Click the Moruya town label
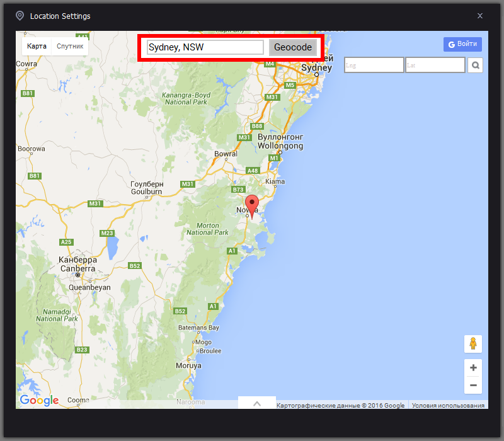Image resolution: width=504 pixels, height=441 pixels. point(188,365)
